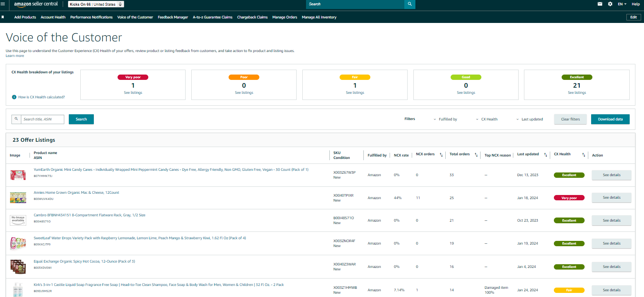Screen dimensions: 644x297
Task: Open Annies Home Grown Organic Mac & Cheese link
Action: [76, 193]
